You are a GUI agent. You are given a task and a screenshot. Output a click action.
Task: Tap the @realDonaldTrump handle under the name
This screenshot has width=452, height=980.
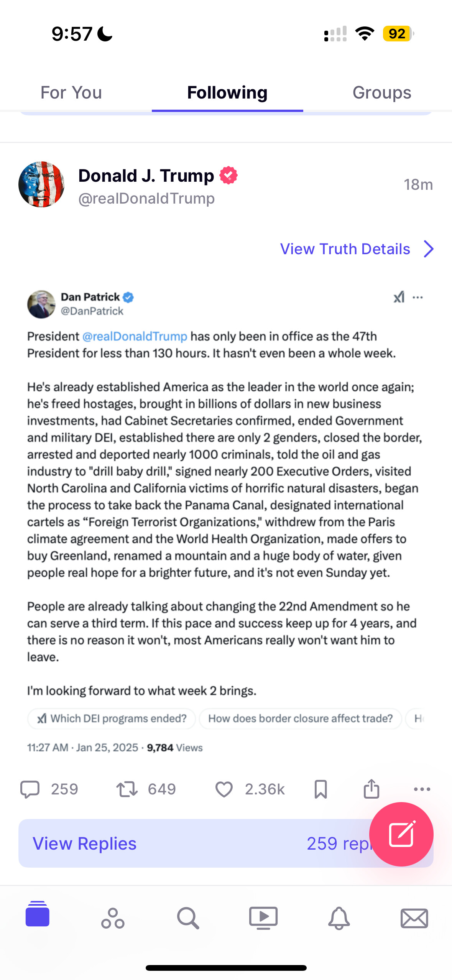[x=146, y=199]
